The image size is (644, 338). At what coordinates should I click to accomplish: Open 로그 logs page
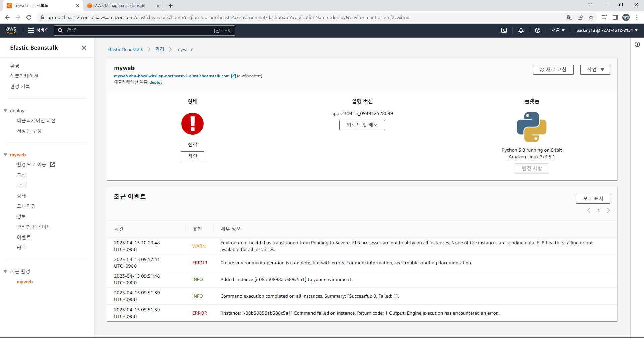[x=21, y=185]
